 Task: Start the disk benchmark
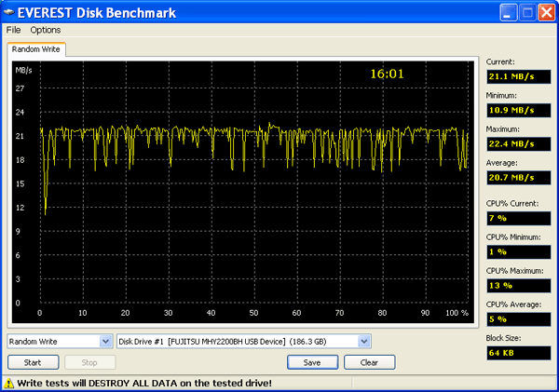(34, 362)
